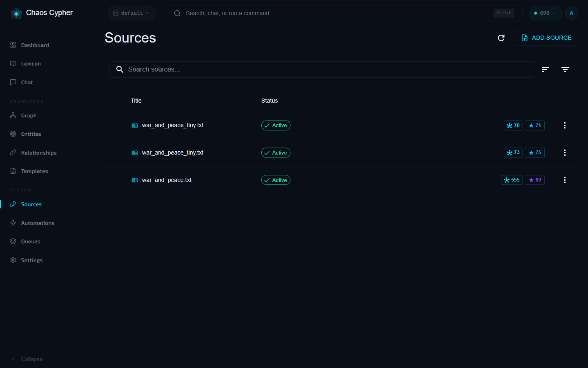
Task: Click the Chat bubble icon
Action: [13, 82]
